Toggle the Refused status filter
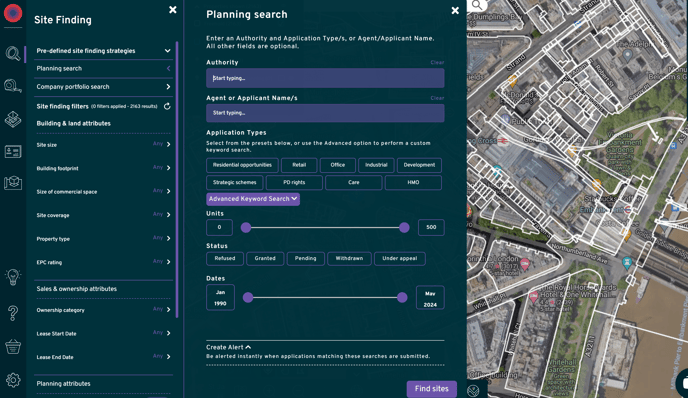This screenshot has height=398, width=688. point(225,258)
